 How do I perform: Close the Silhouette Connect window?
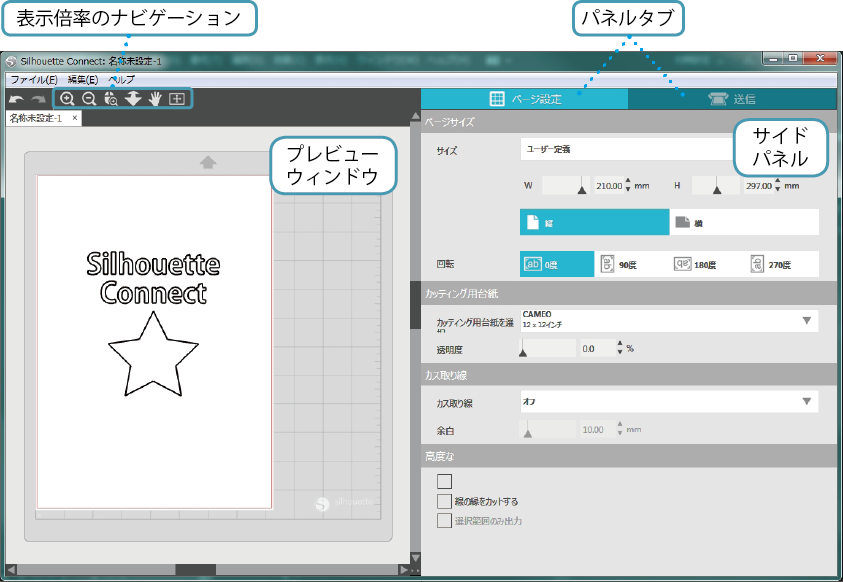(x=820, y=58)
